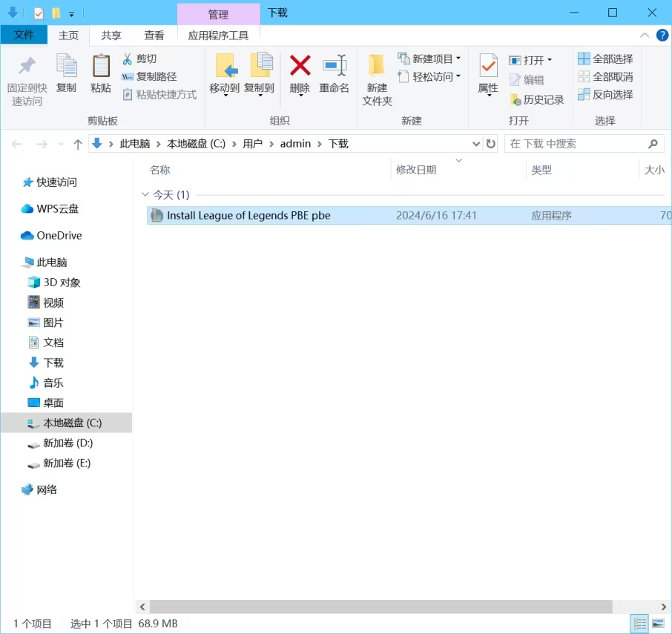Create a new folder (新建文件夹)

(377, 79)
